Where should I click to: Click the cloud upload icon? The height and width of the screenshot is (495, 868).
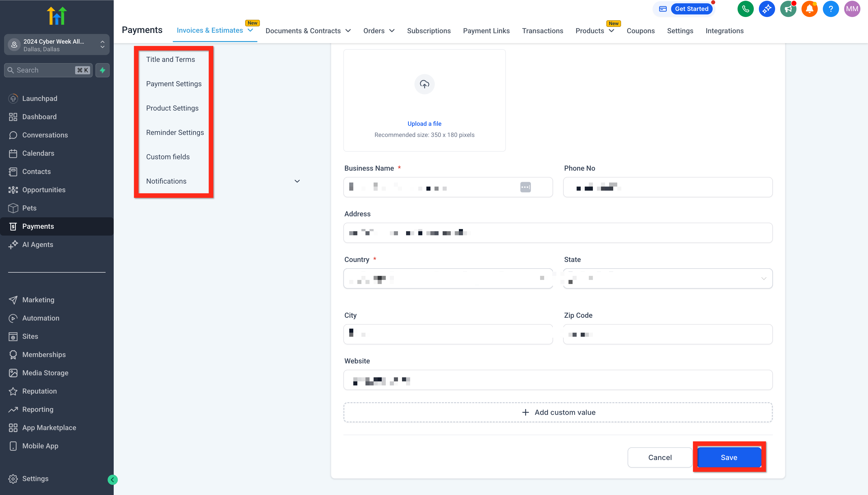pyautogui.click(x=424, y=84)
